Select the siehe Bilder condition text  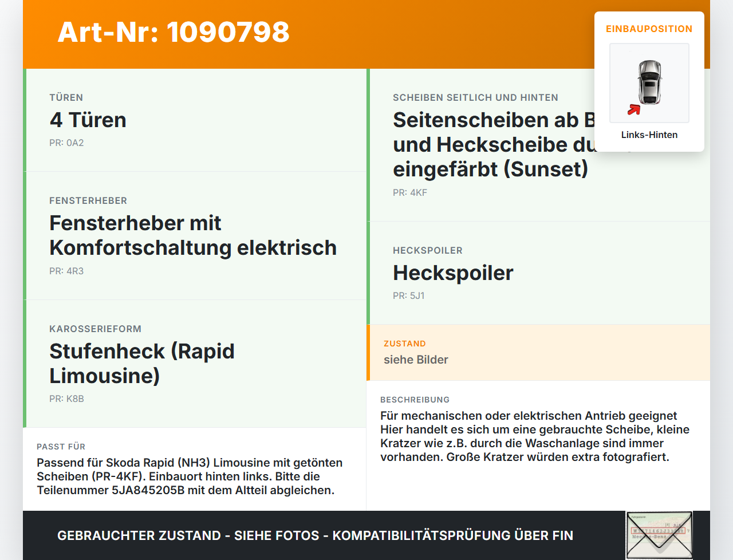[x=416, y=360]
